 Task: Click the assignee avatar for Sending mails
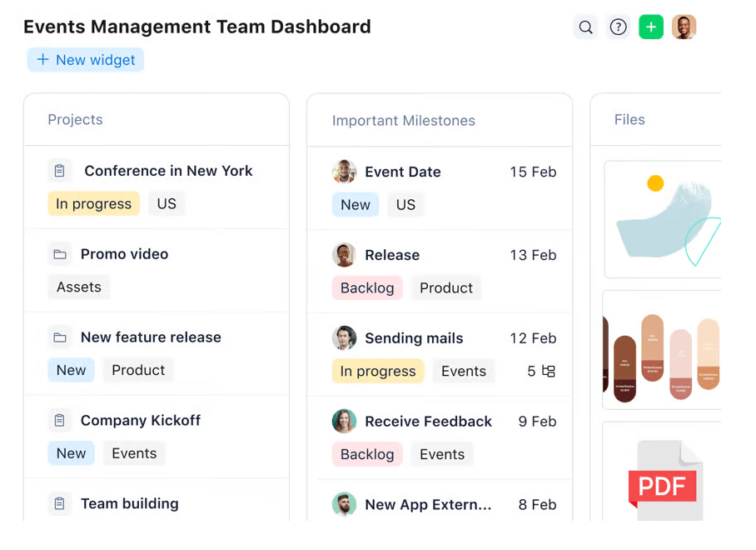(x=344, y=337)
